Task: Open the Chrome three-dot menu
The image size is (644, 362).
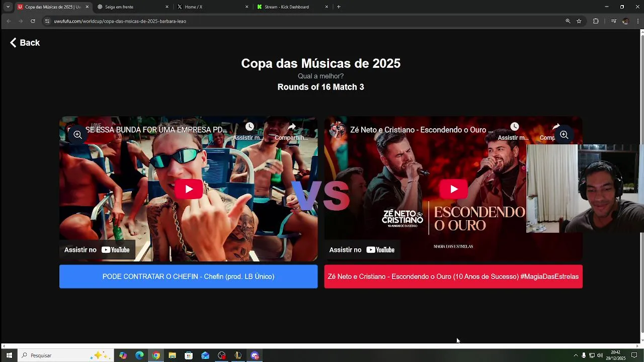Action: click(638, 21)
